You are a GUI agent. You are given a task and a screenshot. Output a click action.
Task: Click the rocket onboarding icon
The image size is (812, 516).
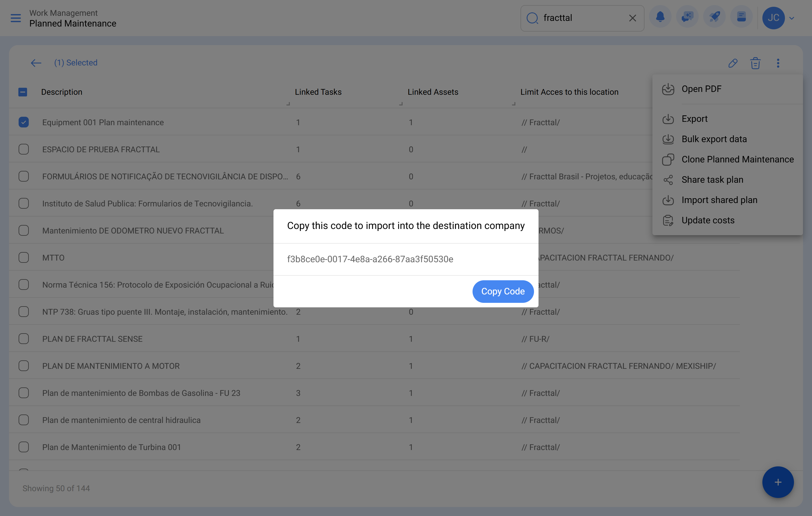click(714, 17)
